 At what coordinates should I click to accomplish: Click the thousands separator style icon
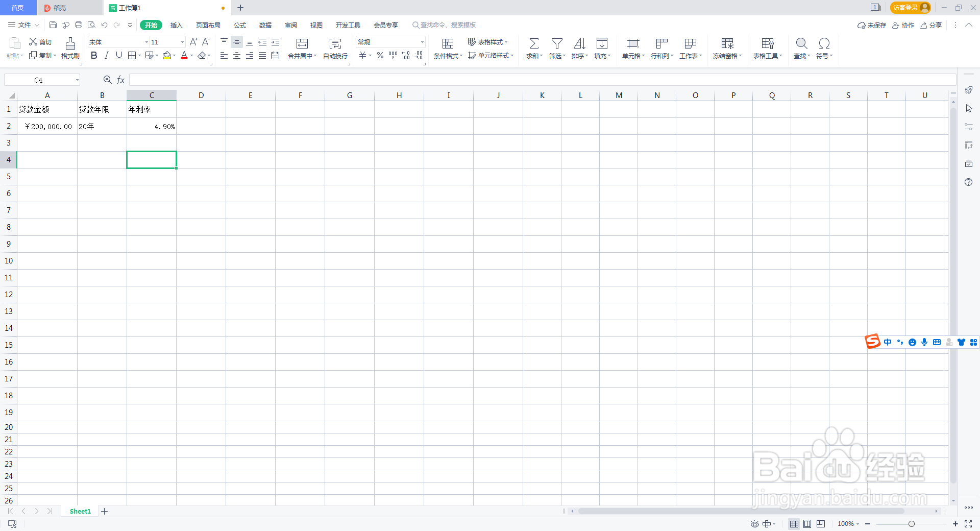pos(393,55)
